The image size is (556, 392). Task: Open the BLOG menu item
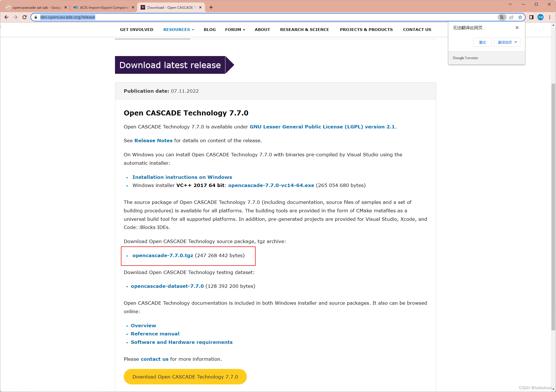(210, 30)
